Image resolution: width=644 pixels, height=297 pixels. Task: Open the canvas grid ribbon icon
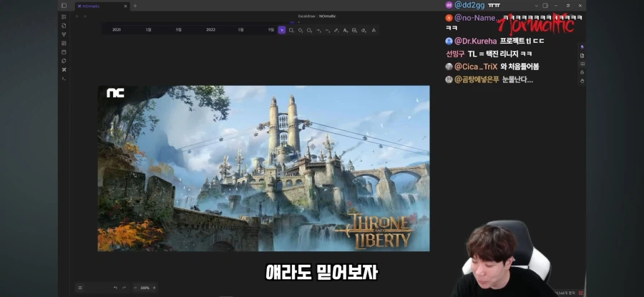click(x=64, y=43)
